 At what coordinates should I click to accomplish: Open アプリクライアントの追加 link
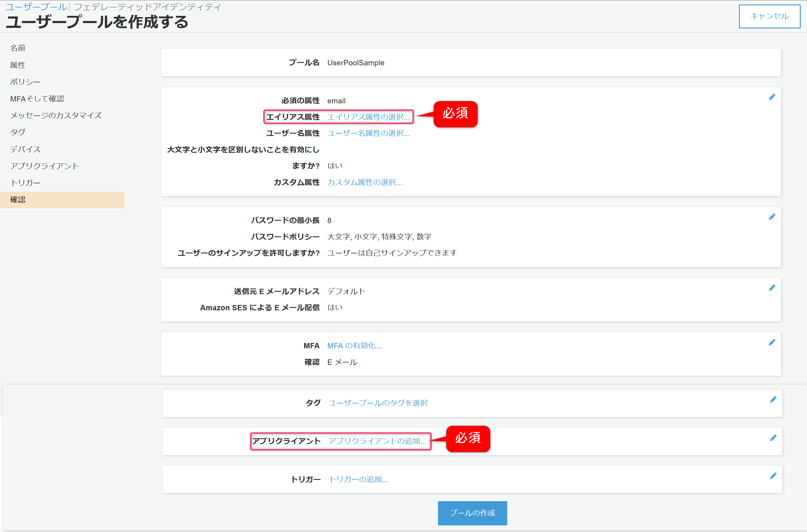[x=377, y=441]
